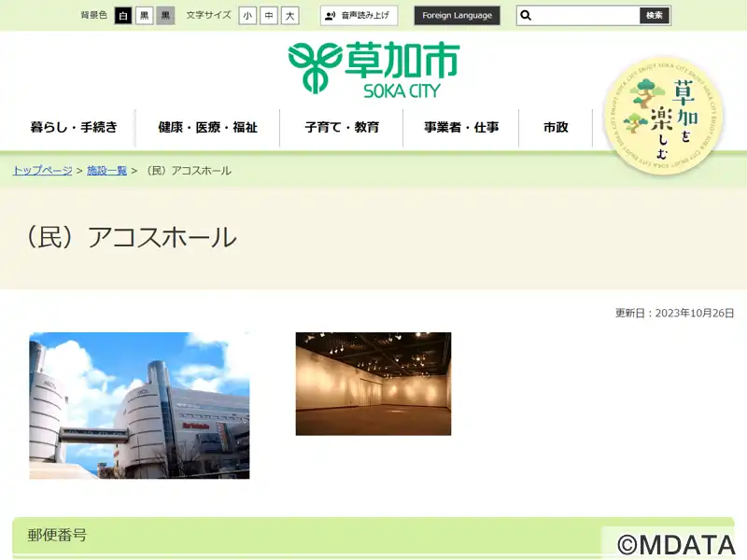Open the 市政 menu
This screenshot has height=560, width=747.
point(556,128)
